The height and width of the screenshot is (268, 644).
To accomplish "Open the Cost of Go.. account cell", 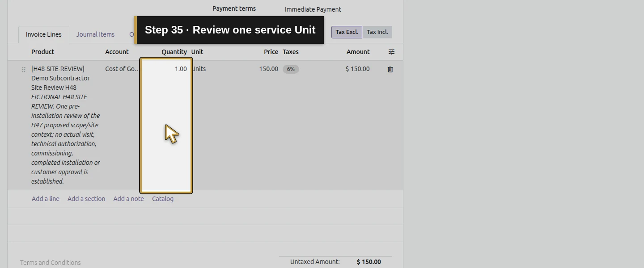I will (122, 69).
